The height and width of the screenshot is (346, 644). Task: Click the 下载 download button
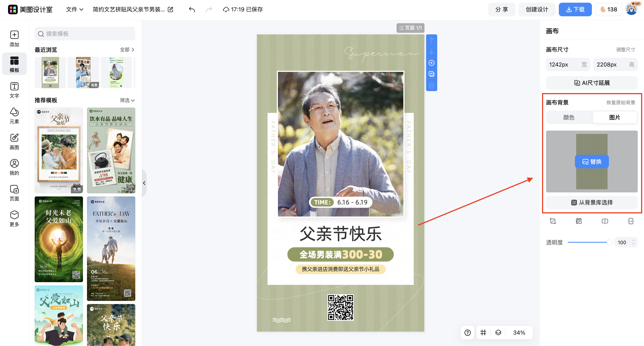coord(575,9)
